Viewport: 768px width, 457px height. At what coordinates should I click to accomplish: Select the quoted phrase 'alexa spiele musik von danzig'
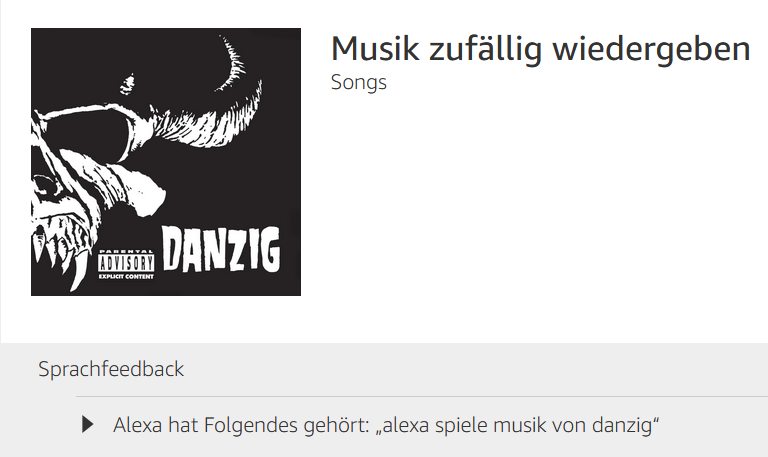coord(517,425)
